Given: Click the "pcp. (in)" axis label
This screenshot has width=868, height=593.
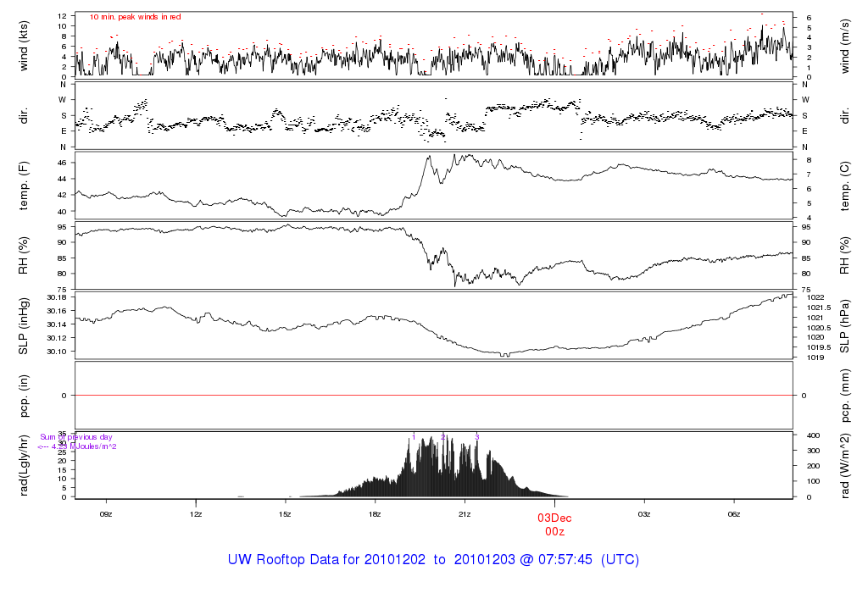Looking at the screenshot, I should point(23,396).
